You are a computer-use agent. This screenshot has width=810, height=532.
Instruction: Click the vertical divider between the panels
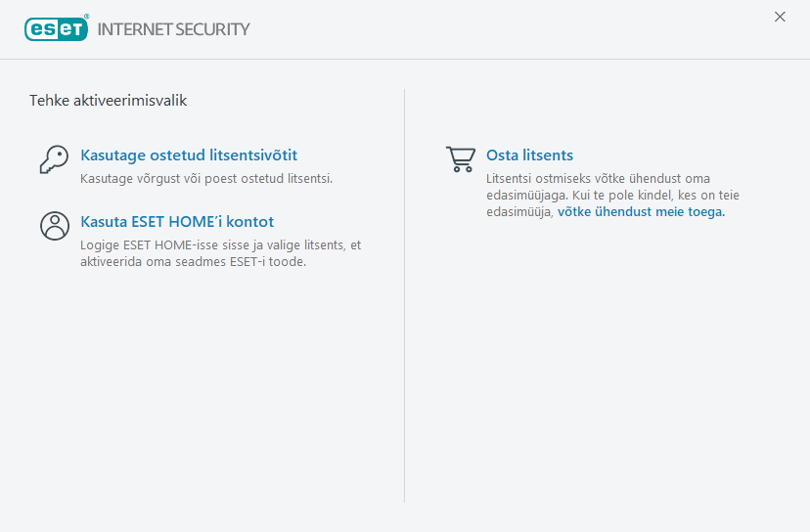pyautogui.click(x=405, y=293)
